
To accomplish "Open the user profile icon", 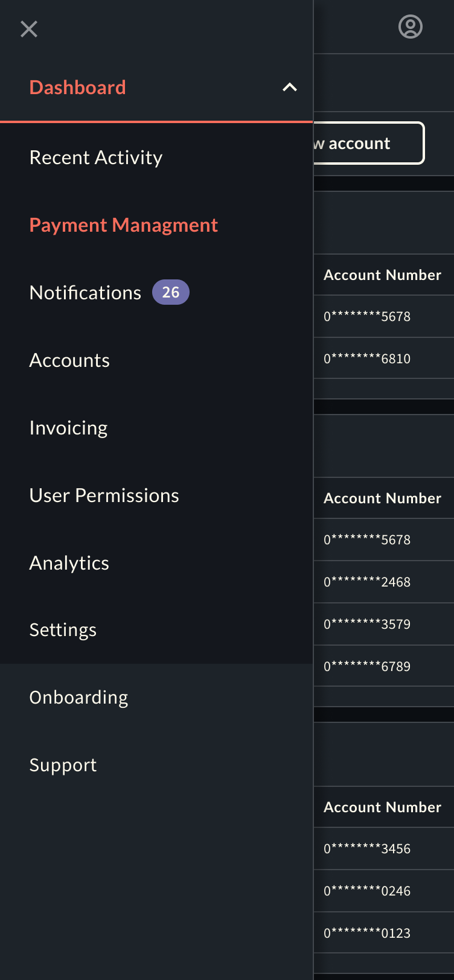I will [411, 27].
